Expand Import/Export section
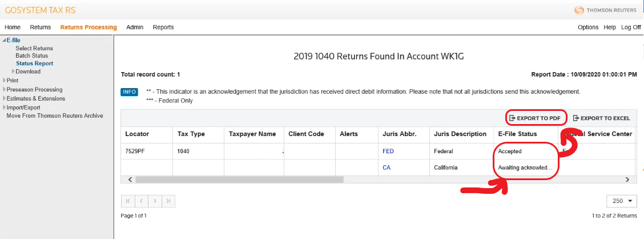Image resolution: width=644 pixels, height=239 pixels. (x=5, y=107)
